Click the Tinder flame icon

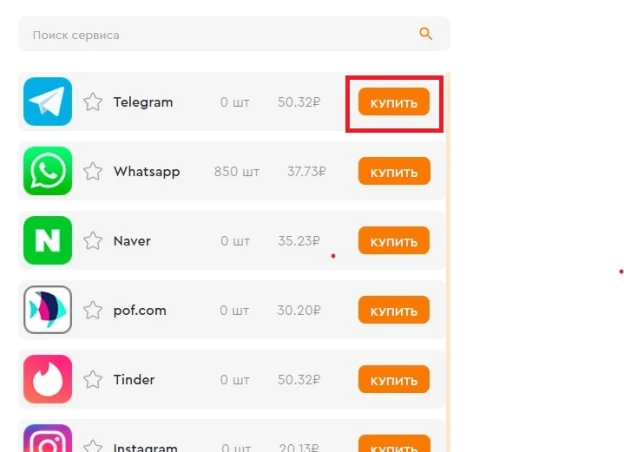tap(48, 379)
